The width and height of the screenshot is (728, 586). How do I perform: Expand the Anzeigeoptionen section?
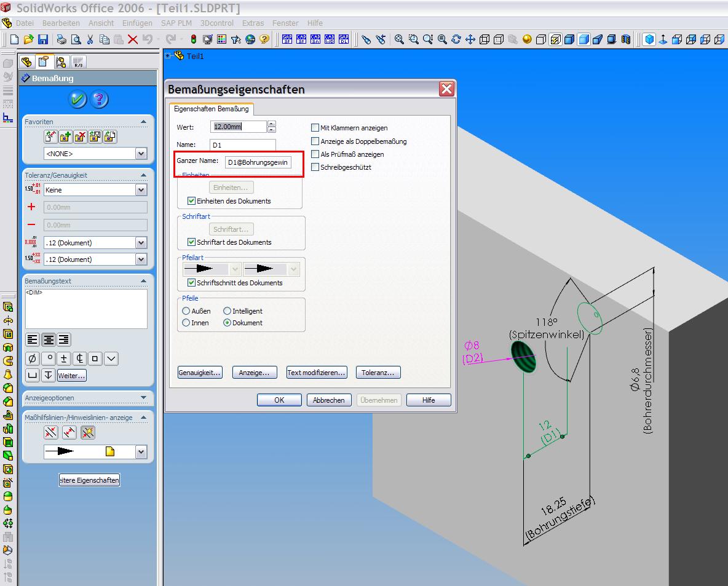pyautogui.click(x=143, y=398)
